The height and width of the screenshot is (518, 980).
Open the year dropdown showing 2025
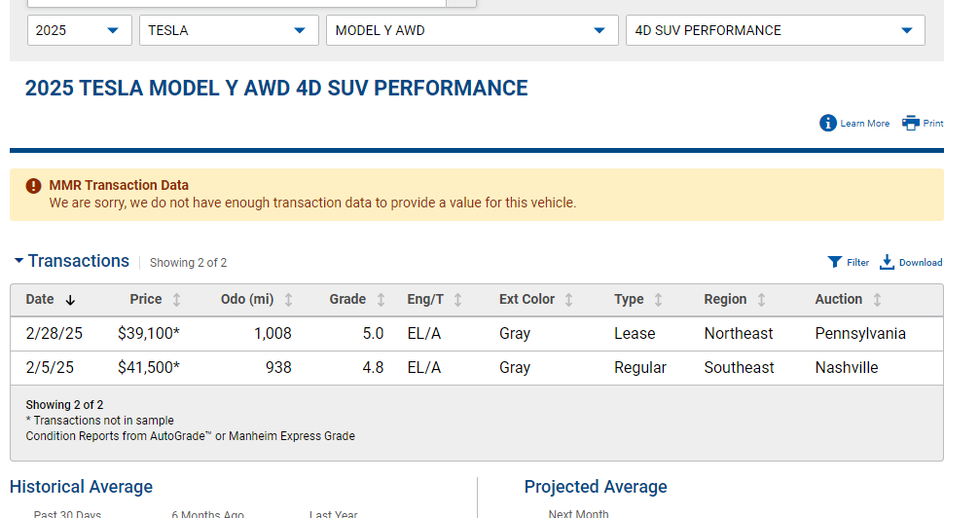click(80, 30)
